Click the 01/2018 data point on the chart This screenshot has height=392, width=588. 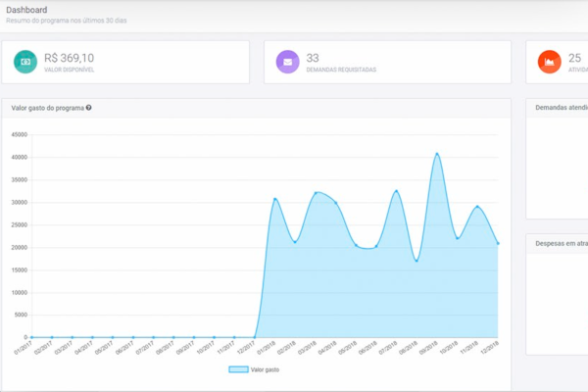tap(275, 199)
